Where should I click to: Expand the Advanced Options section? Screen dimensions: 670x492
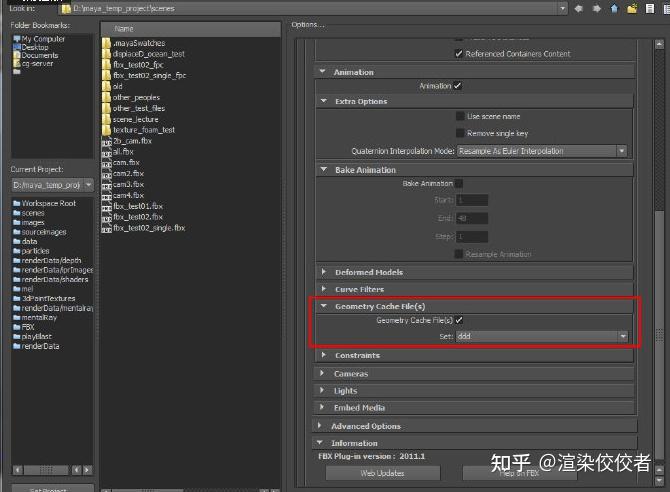coord(320,426)
